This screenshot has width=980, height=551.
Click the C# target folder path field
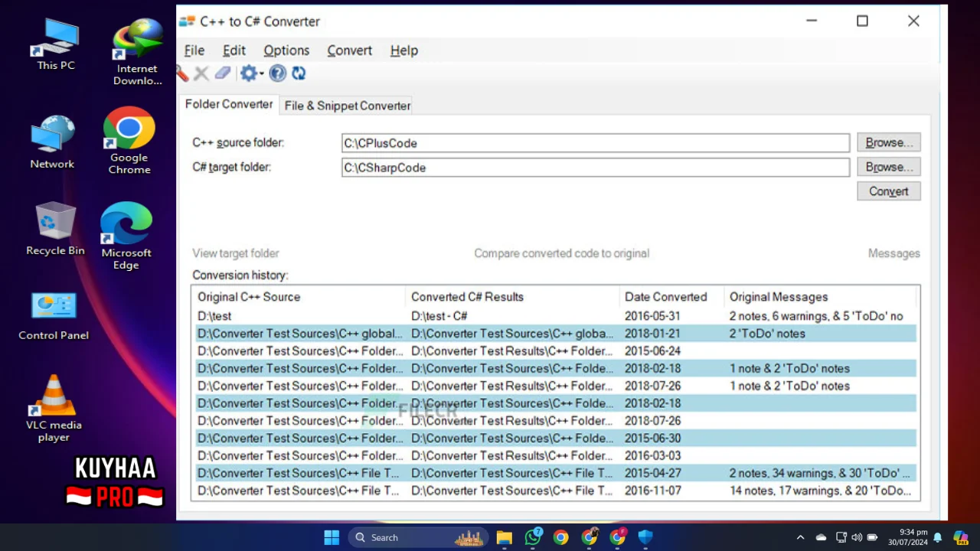coord(596,168)
